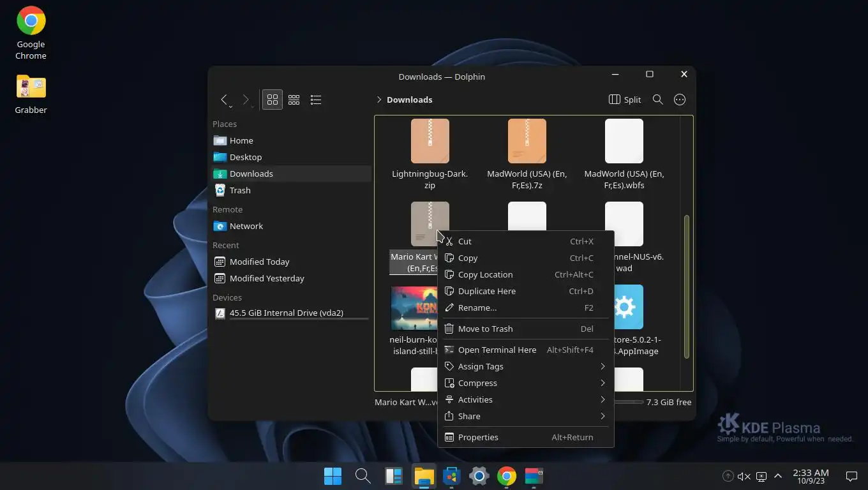868x490 pixels.
Task: Choose Open Terminal Here
Action: pos(525,350)
